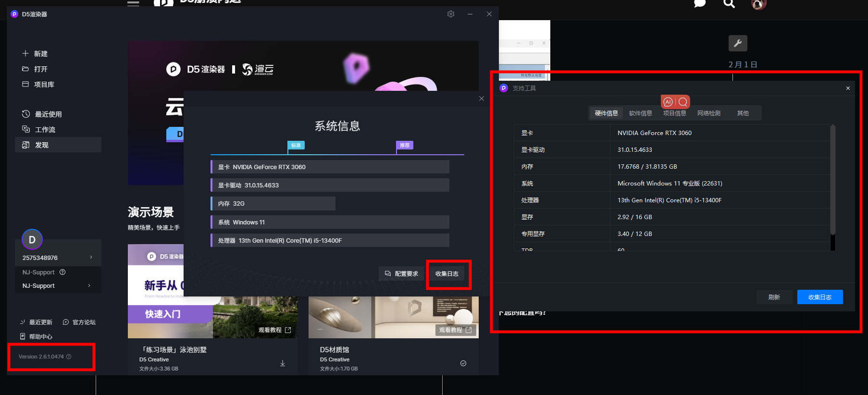Click the 标准 marker on the spec bar
Viewport: 868px width, 395px height.
pyautogui.click(x=296, y=145)
